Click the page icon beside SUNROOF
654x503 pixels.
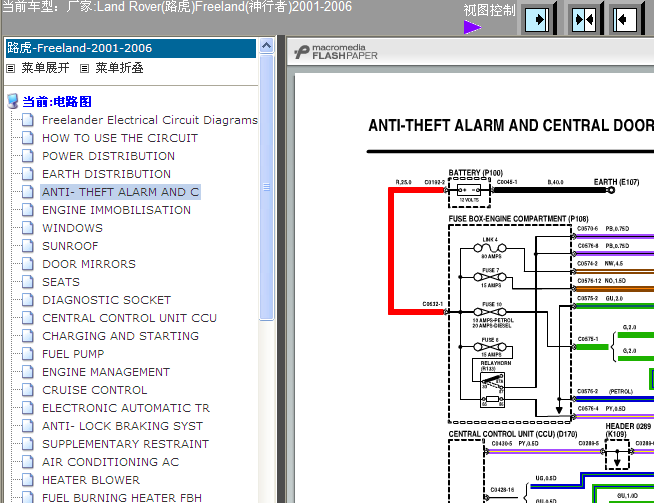pyautogui.click(x=28, y=246)
